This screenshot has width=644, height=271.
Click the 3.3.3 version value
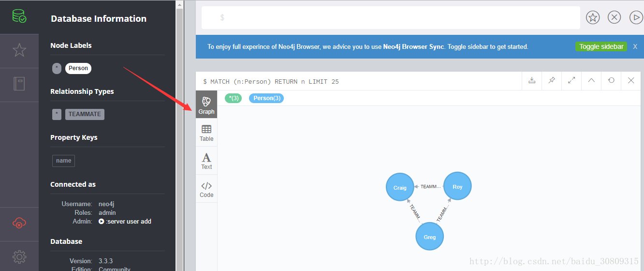pos(105,261)
